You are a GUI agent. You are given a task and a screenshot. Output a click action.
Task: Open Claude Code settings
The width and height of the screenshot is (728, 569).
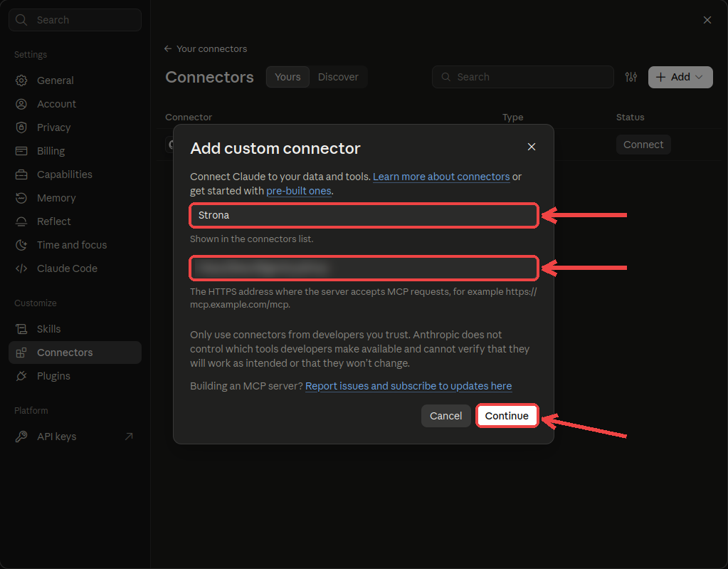(x=75, y=268)
